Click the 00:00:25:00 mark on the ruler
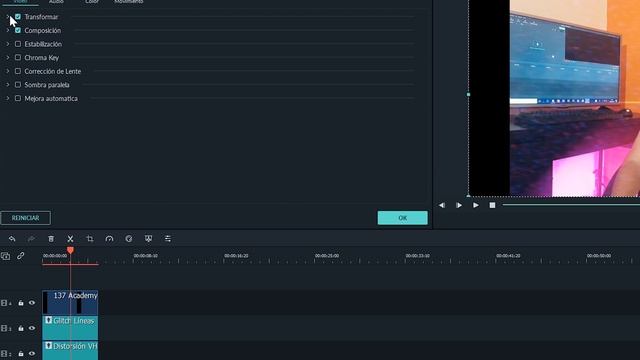640x360 pixels. click(327, 256)
